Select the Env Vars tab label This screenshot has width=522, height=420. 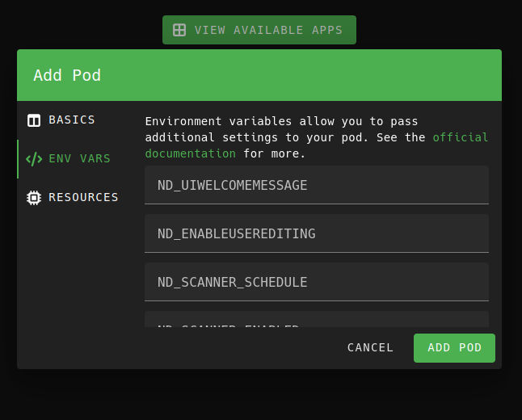79,159
